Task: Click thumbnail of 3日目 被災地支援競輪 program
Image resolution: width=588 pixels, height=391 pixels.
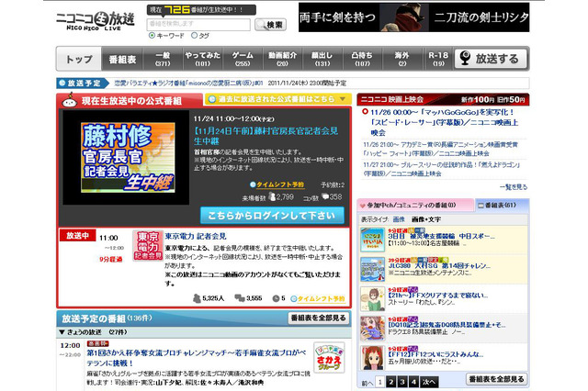Action: click(x=372, y=240)
